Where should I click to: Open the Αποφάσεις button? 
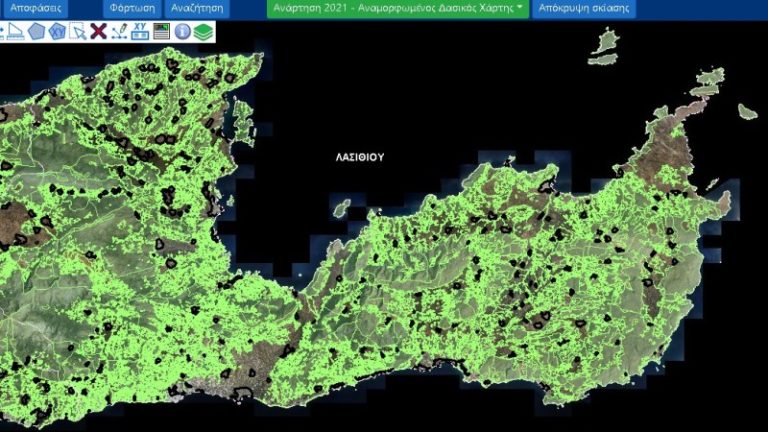pyautogui.click(x=35, y=8)
